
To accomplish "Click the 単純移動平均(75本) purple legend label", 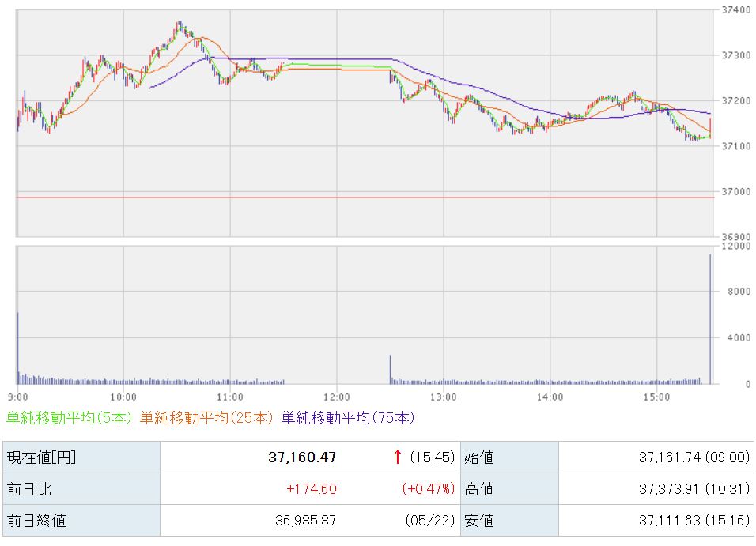I will [348, 417].
